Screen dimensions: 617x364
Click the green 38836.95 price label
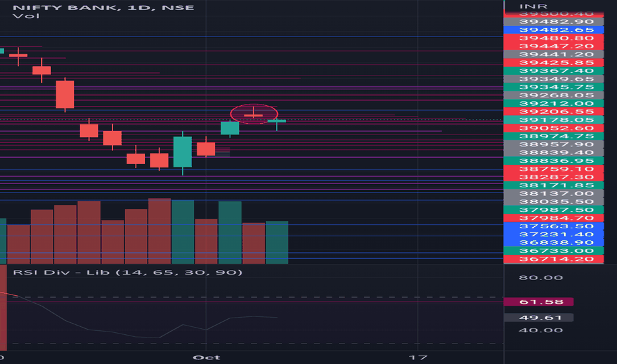553,161
